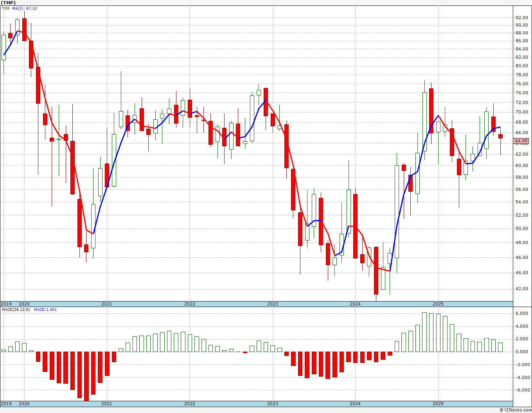Click 2022 on the price chart time axis
The height and width of the screenshot is (413, 532).
click(x=190, y=304)
